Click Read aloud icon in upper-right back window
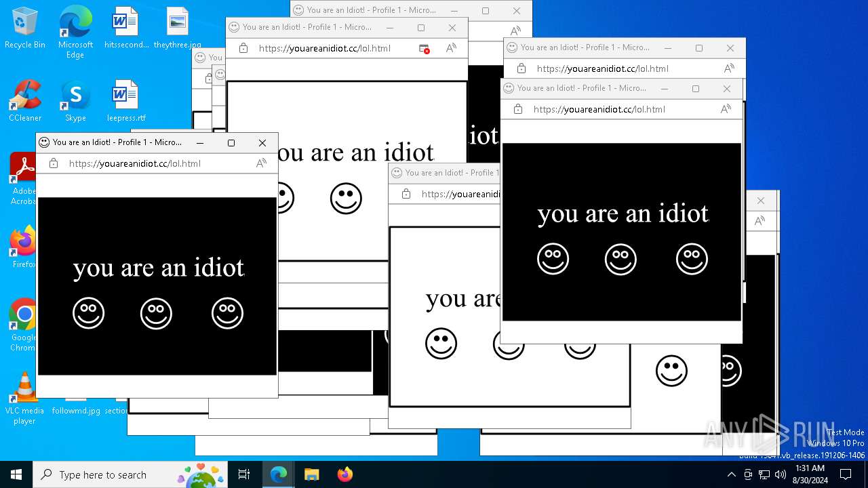The image size is (868, 488). pos(729,68)
